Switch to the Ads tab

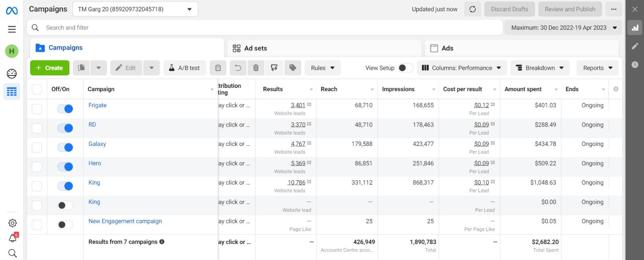coord(447,48)
